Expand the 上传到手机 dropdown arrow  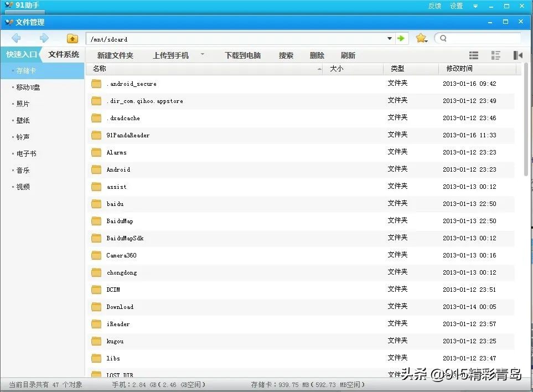pos(202,54)
